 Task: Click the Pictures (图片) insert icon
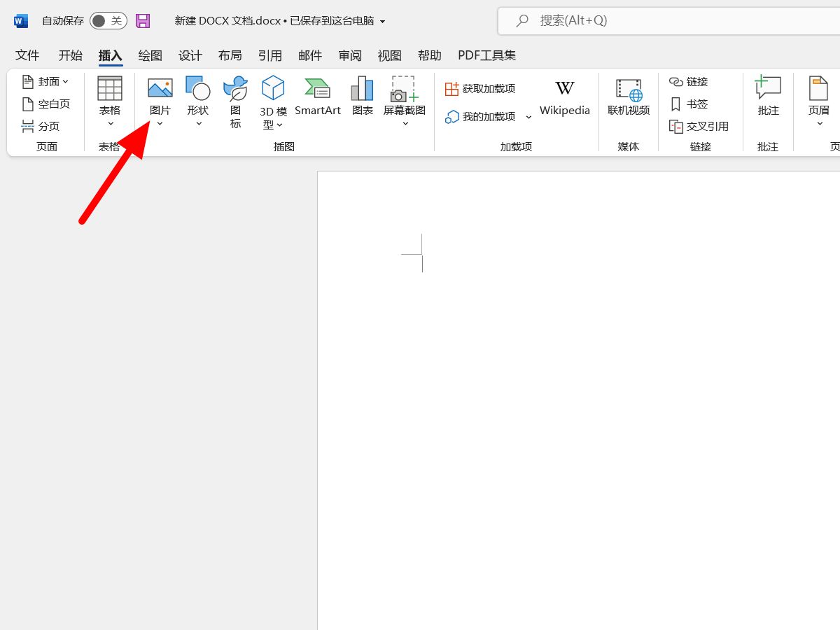pos(160,89)
